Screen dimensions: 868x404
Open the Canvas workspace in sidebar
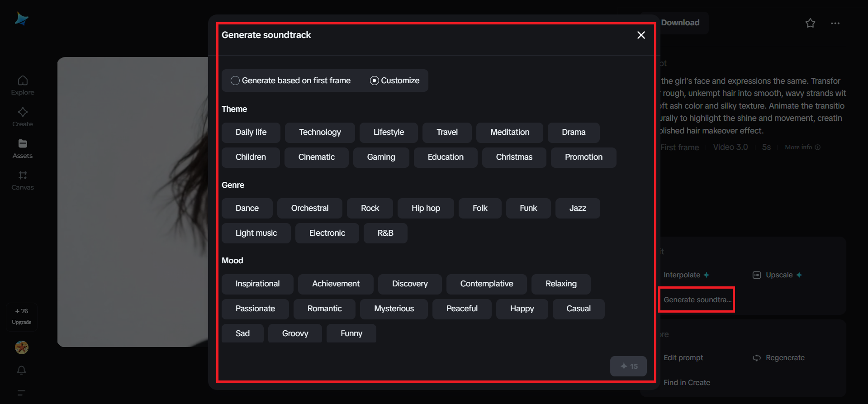pos(23,180)
